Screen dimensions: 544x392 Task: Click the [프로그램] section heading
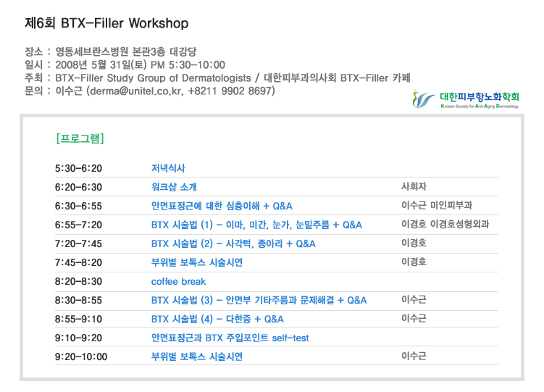pyautogui.click(x=80, y=138)
